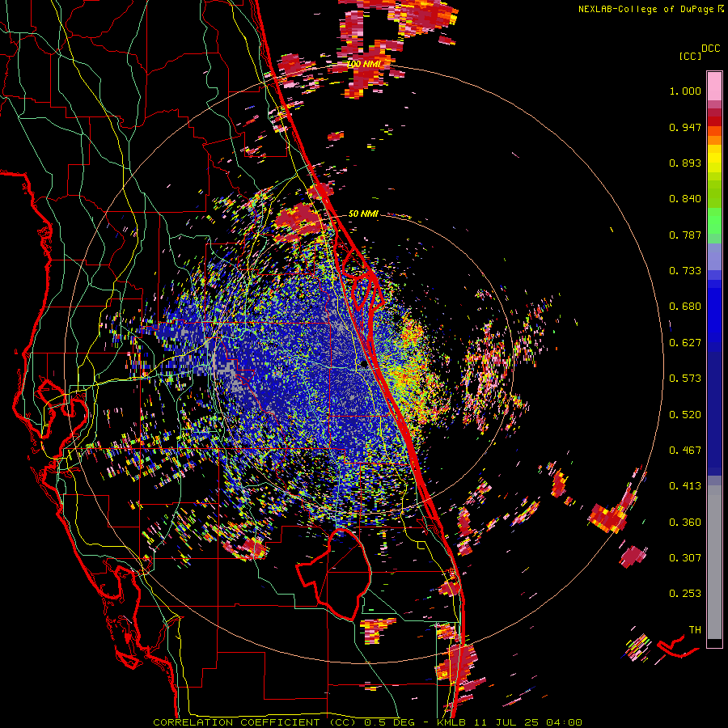Select the 1.000 scale value
Viewport: 728px width, 728px height.
point(685,91)
